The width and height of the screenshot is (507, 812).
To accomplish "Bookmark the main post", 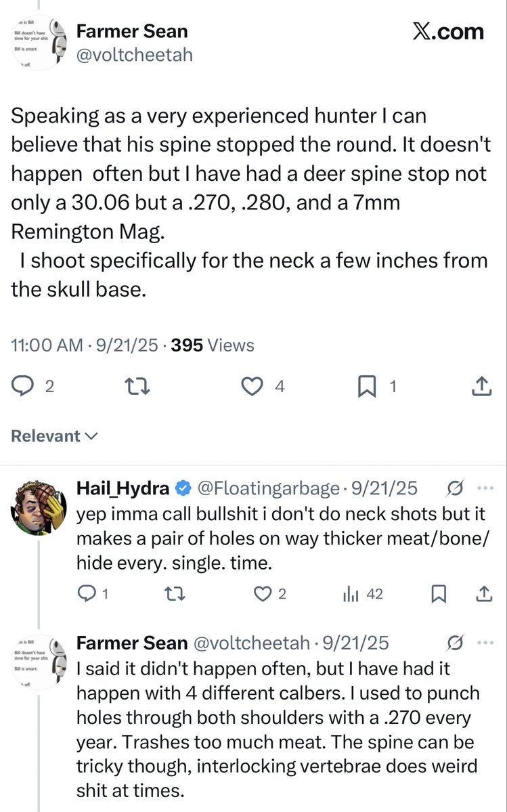I will point(366,387).
